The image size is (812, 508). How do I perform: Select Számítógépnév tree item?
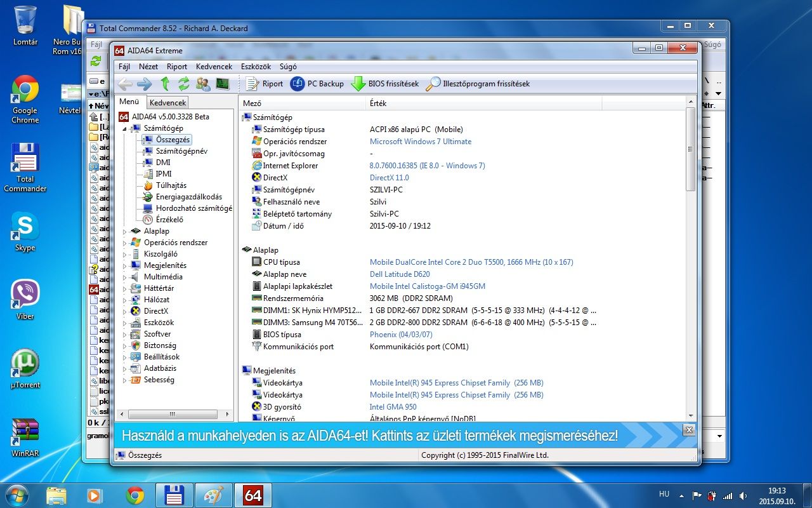click(x=181, y=151)
